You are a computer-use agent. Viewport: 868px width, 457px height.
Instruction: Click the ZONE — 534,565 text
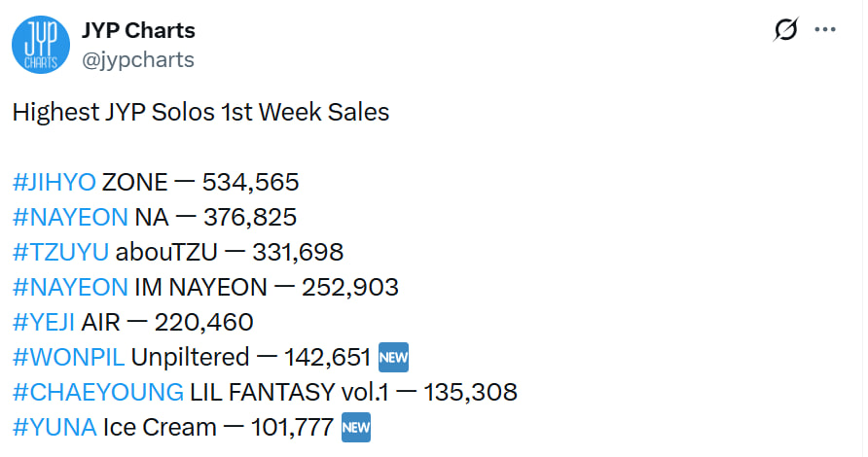tap(200, 182)
